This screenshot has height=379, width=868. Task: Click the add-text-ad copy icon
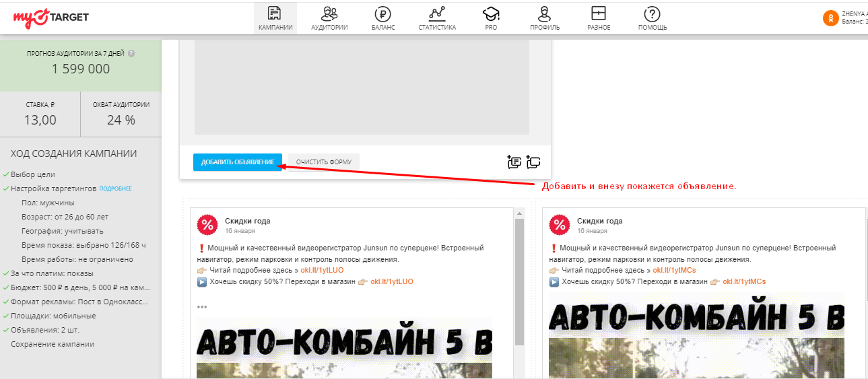pyautogui.click(x=514, y=162)
